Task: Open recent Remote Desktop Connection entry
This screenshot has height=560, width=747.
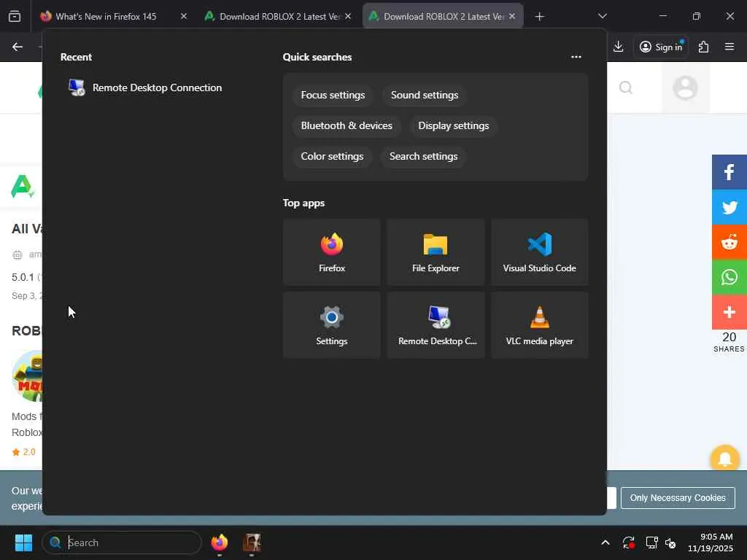Action: (145, 87)
